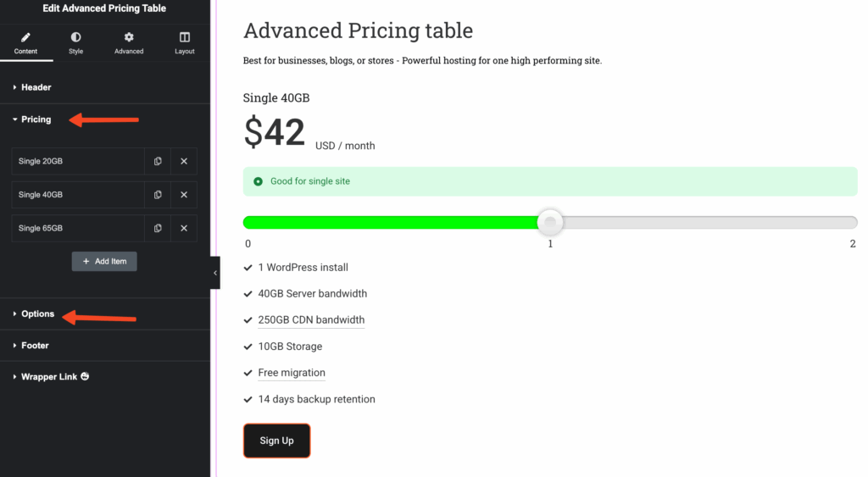Expand the Options section
The width and height of the screenshot is (868, 477).
37,313
